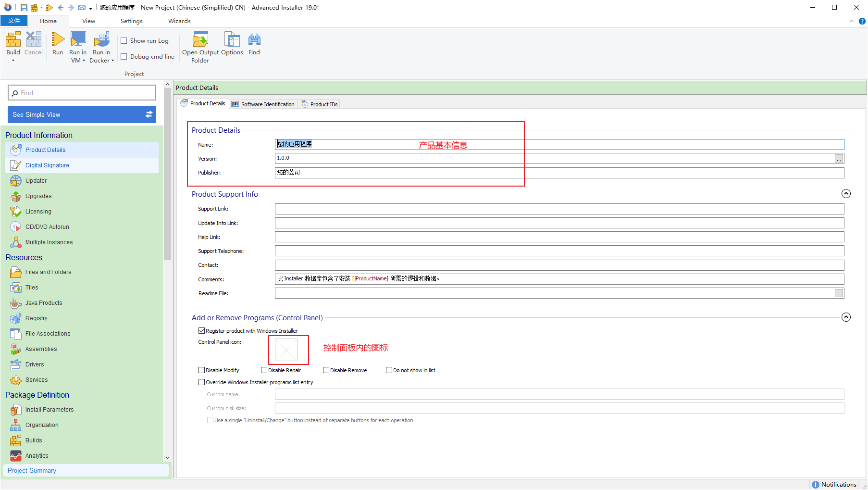Image resolution: width=868 pixels, height=490 pixels.
Task: Click save icon in quick access toolbar
Action: [24, 8]
